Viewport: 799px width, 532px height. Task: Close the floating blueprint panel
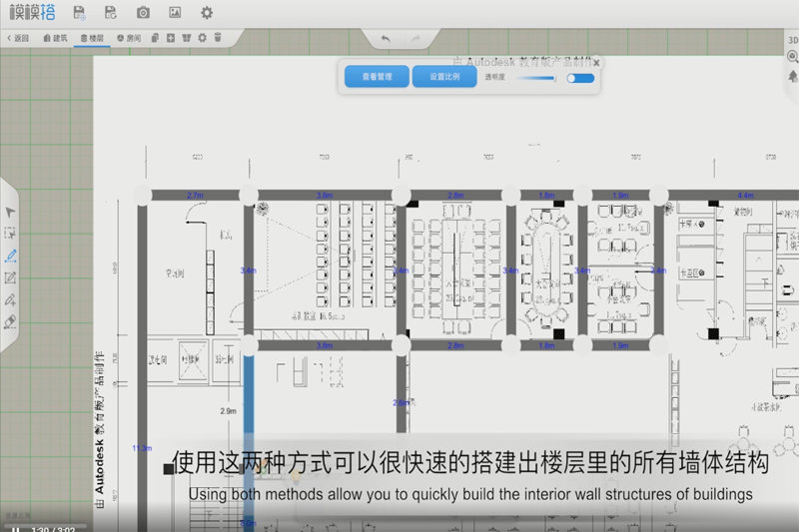[596, 62]
